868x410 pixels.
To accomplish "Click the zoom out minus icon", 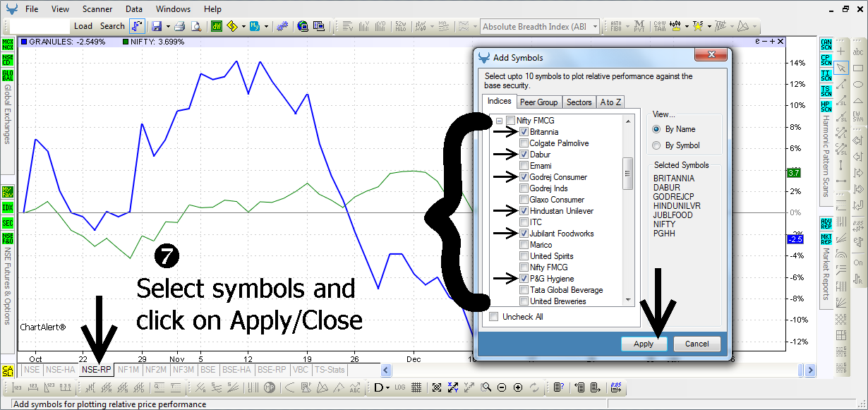I will pos(502,387).
